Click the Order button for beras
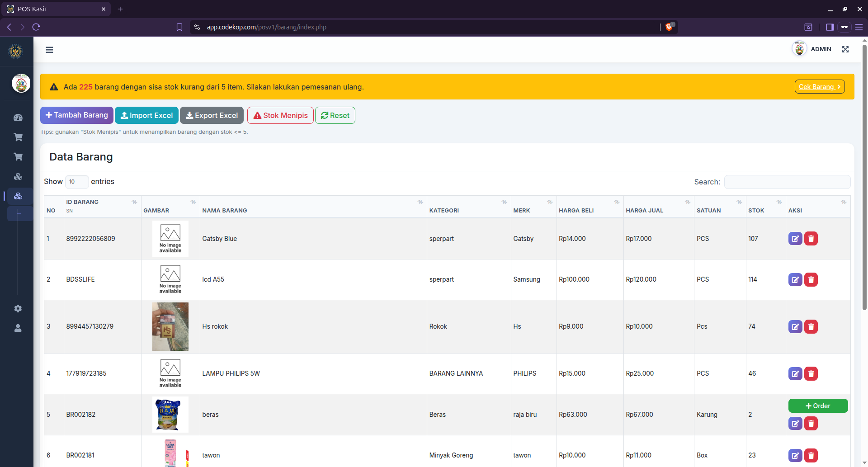The height and width of the screenshot is (467, 868). pyautogui.click(x=818, y=406)
